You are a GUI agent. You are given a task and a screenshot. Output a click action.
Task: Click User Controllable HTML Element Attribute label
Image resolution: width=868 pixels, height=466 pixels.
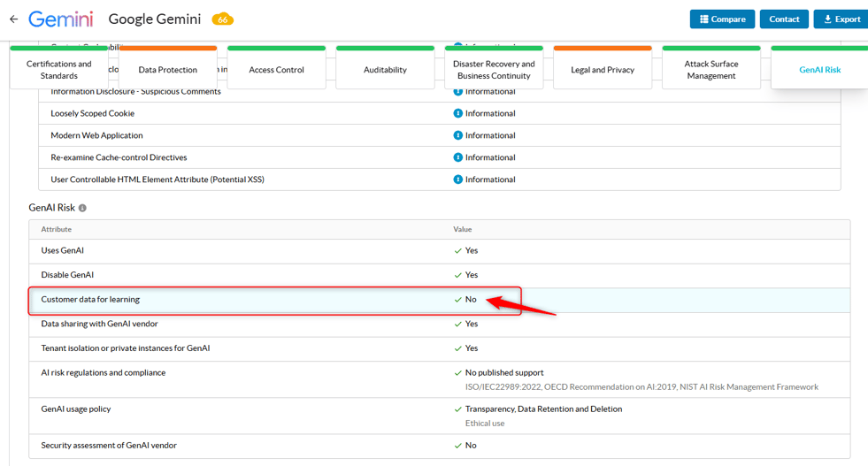tap(157, 180)
